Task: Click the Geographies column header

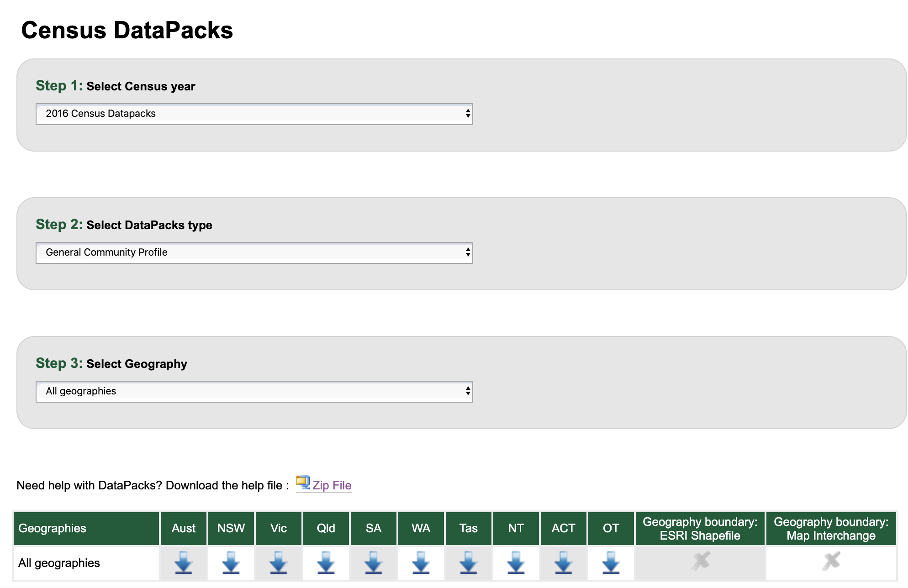Action: coord(86,528)
